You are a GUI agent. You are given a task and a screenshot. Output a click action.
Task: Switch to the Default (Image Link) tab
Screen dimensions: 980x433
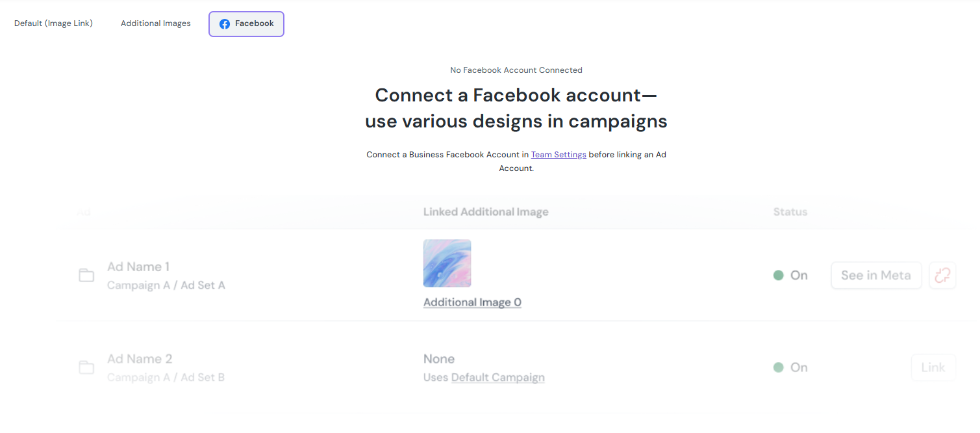click(53, 23)
